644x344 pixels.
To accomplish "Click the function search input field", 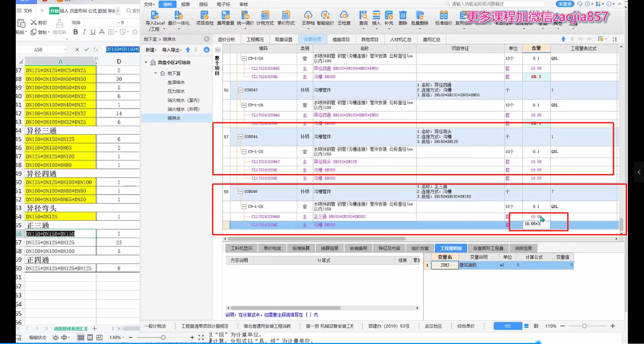I will tap(495, 4).
